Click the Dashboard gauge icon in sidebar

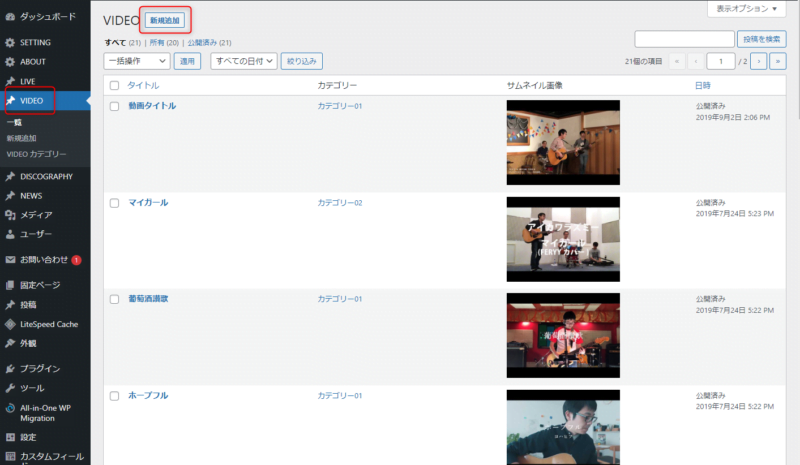10,18
